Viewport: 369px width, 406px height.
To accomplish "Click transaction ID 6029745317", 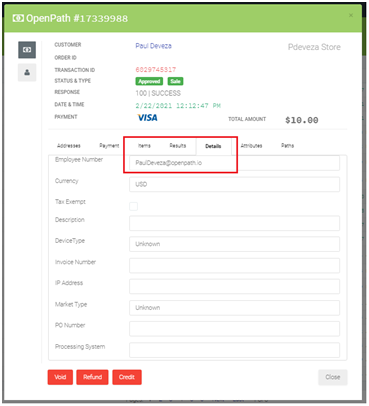I will pos(156,70).
